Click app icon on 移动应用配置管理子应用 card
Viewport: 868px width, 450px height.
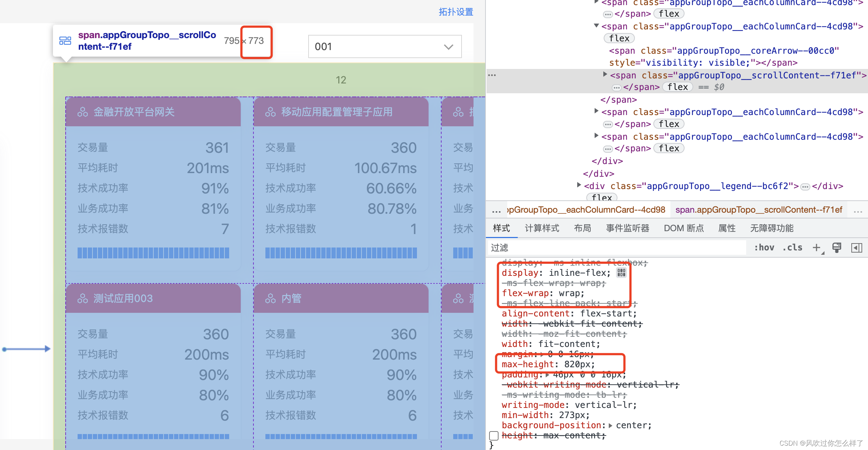270,112
